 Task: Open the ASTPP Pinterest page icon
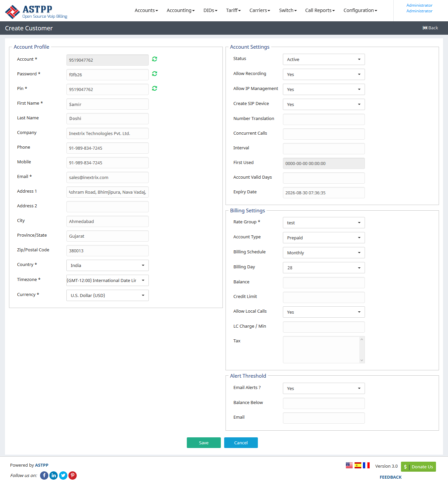(x=73, y=475)
